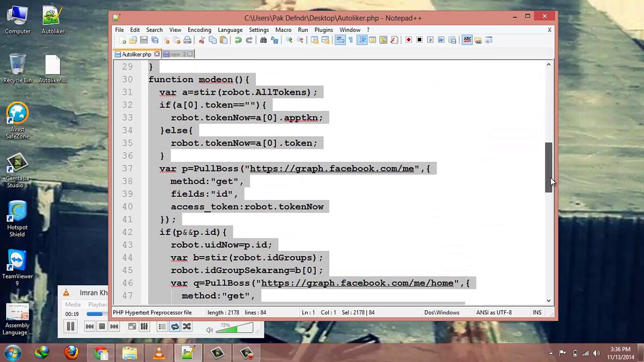This screenshot has width=644, height=362.
Task: Open the Language menu
Action: coord(230,30)
